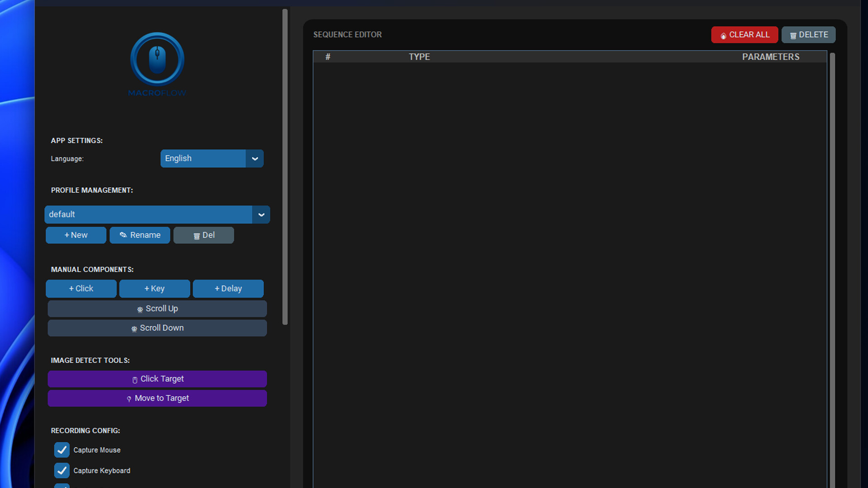Add a Delay to the macro
Viewport: 868px width, 488px height.
(228, 288)
